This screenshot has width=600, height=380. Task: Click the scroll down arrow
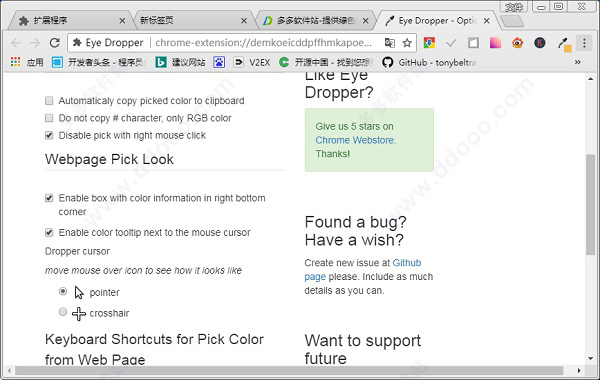(x=590, y=359)
